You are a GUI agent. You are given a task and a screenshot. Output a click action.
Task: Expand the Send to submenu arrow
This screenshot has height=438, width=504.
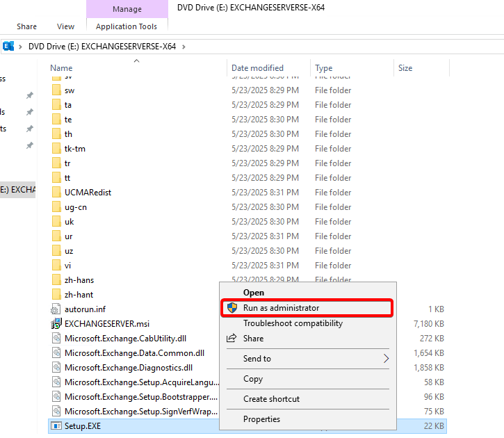point(387,359)
